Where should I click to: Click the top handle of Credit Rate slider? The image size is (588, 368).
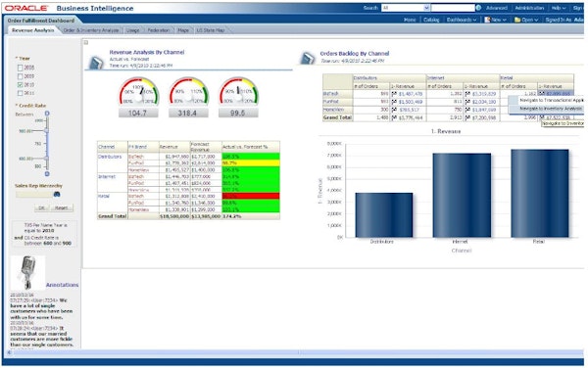click(47, 114)
